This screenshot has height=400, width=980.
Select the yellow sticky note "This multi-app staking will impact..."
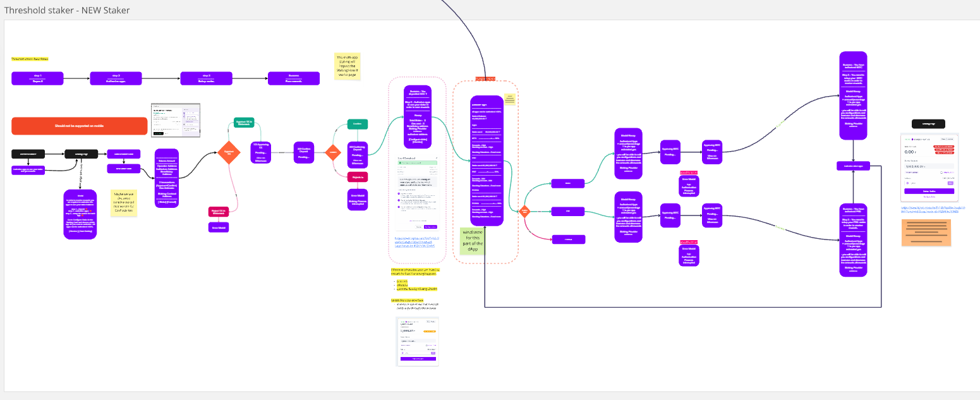pos(347,66)
